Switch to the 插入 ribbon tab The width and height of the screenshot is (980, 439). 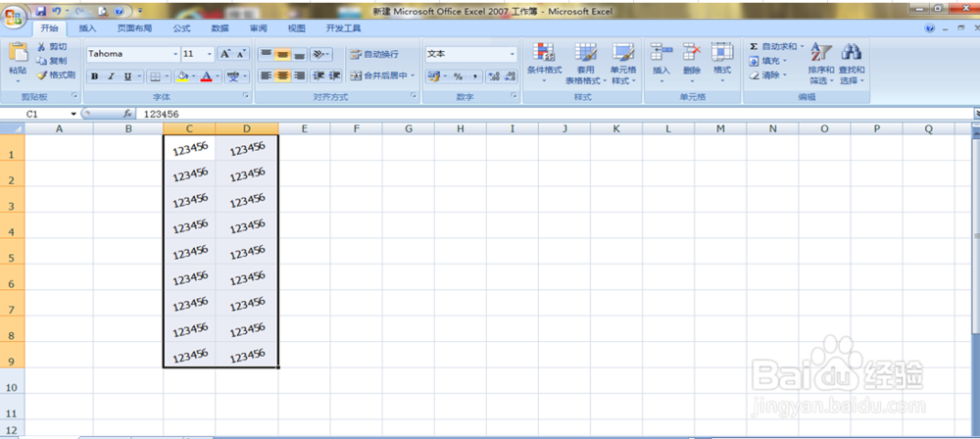point(87,28)
